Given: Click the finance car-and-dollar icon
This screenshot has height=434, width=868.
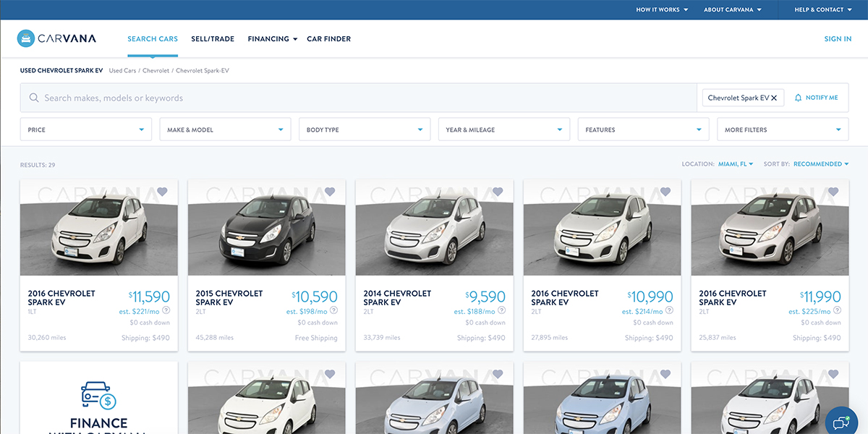Looking at the screenshot, I should (x=99, y=395).
